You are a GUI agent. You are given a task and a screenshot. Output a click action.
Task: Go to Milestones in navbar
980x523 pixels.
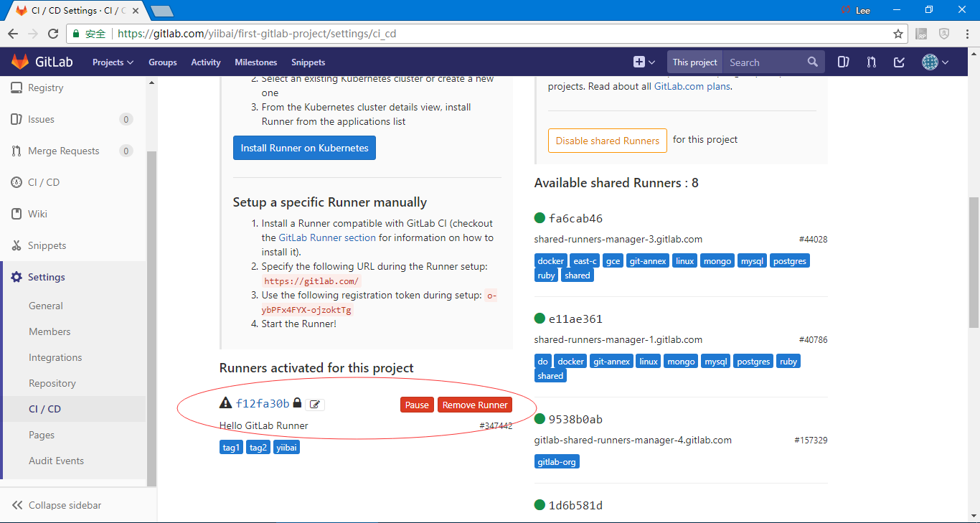pyautogui.click(x=256, y=62)
